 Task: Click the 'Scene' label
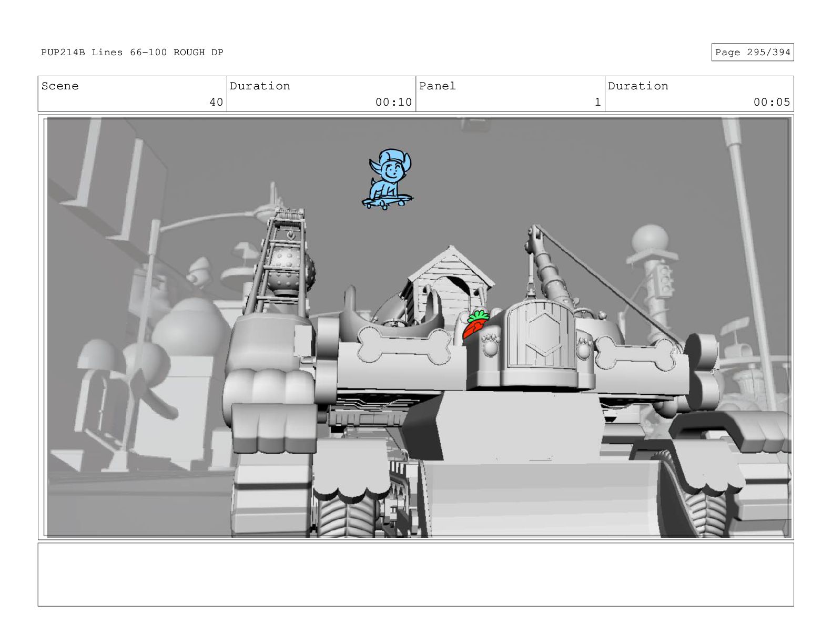[60, 86]
